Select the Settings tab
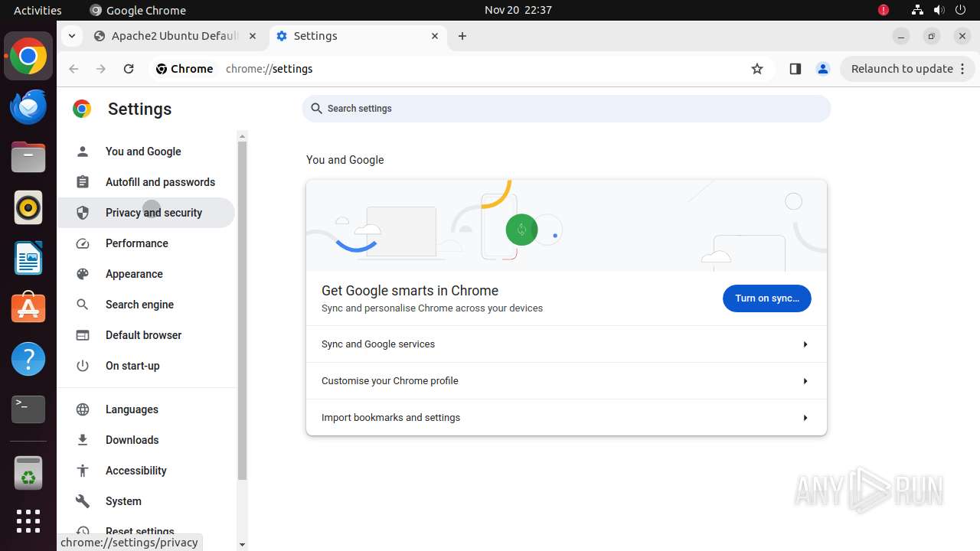This screenshot has width=980, height=551. coord(358,36)
